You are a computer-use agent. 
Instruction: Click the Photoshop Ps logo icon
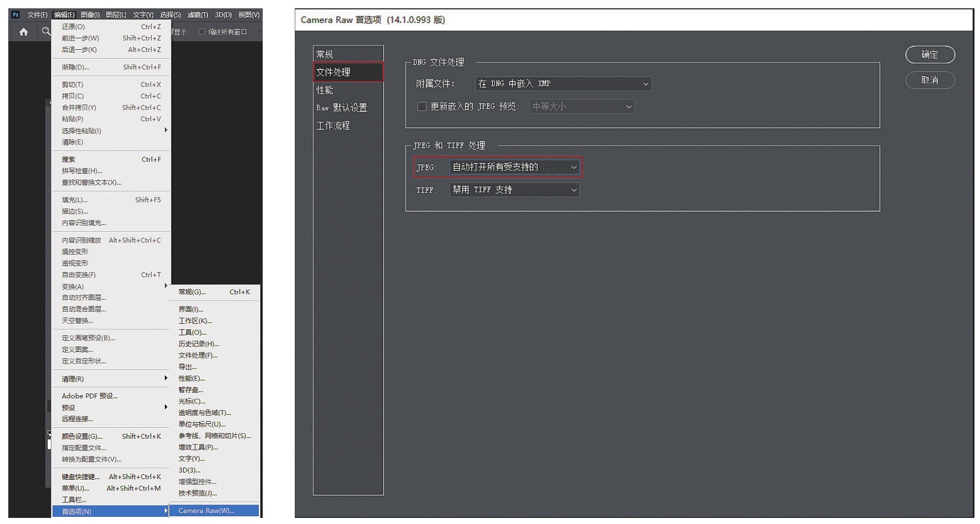pyautogui.click(x=15, y=15)
